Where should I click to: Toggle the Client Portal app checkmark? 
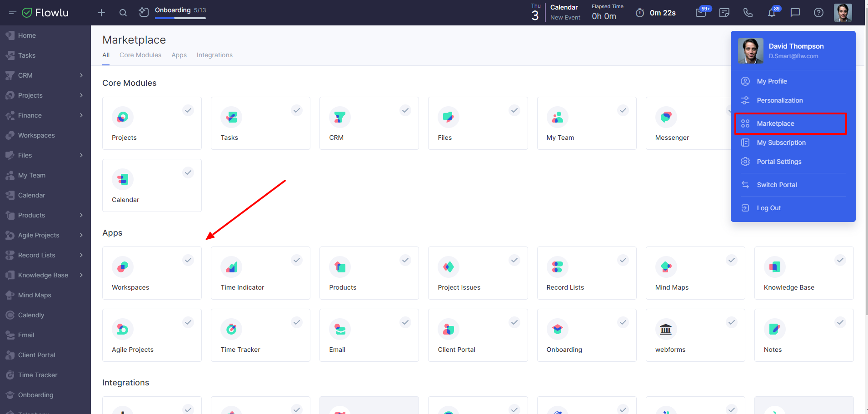[x=514, y=322]
